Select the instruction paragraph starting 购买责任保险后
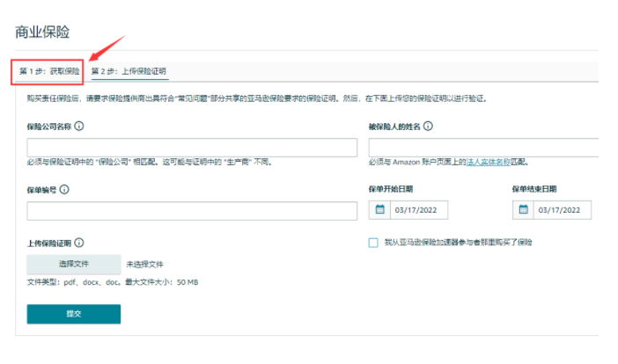 (x=258, y=98)
